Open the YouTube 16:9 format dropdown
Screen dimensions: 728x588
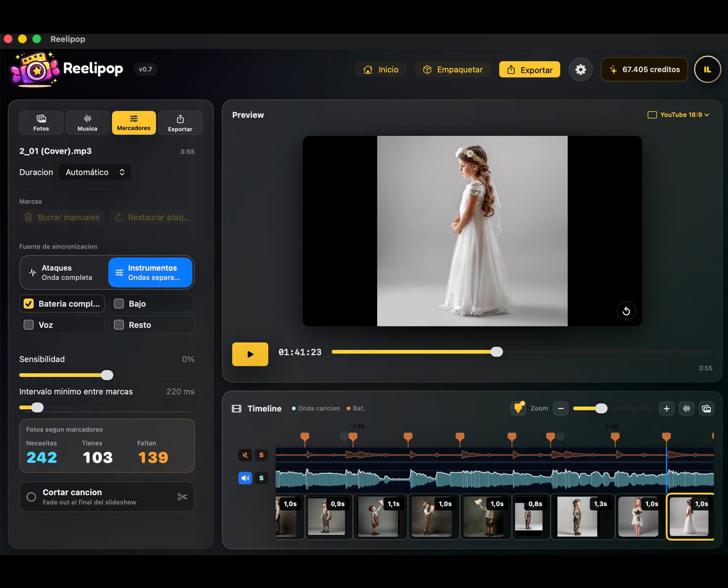tap(678, 115)
